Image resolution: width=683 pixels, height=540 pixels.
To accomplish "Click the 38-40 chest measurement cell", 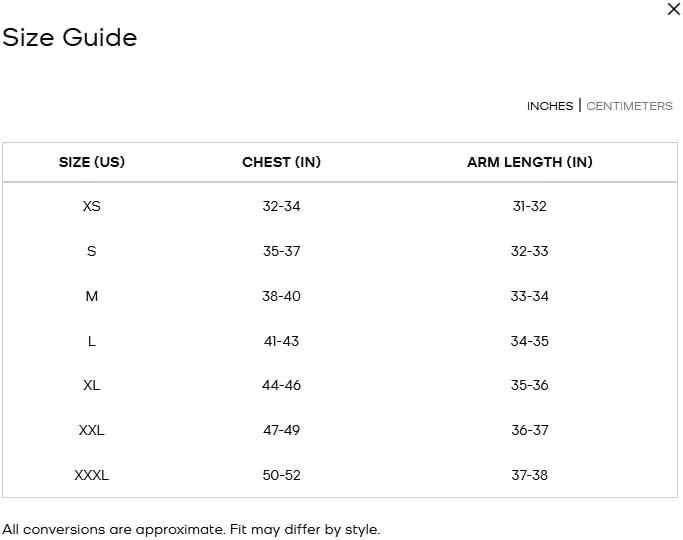I will coord(281,296).
